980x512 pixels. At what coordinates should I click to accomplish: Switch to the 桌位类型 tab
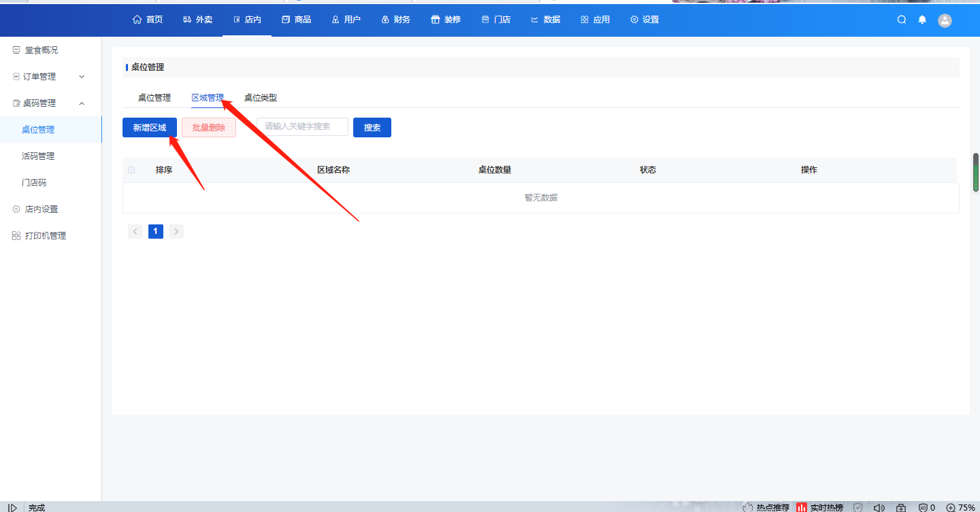[x=261, y=98]
